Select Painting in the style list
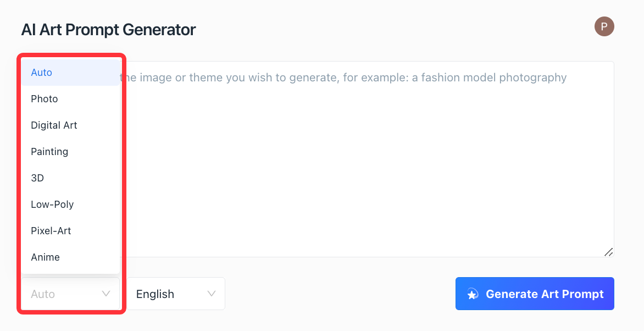Screen dimensions: 644x331 [x=71, y=151]
